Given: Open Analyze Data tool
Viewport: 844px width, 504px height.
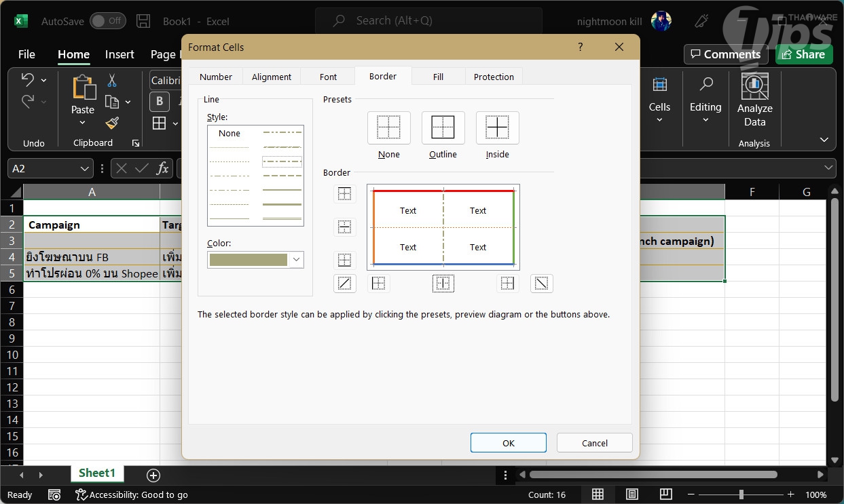Looking at the screenshot, I should pyautogui.click(x=754, y=102).
